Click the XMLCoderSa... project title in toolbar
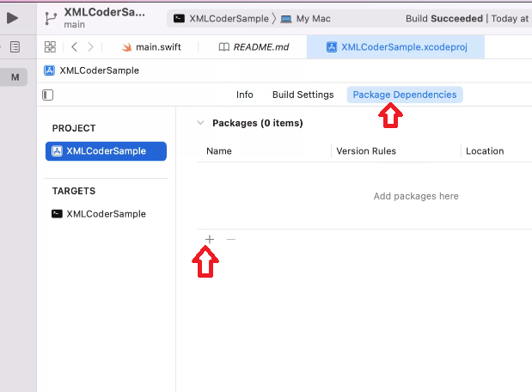This screenshot has width=532, height=392. tap(105, 12)
